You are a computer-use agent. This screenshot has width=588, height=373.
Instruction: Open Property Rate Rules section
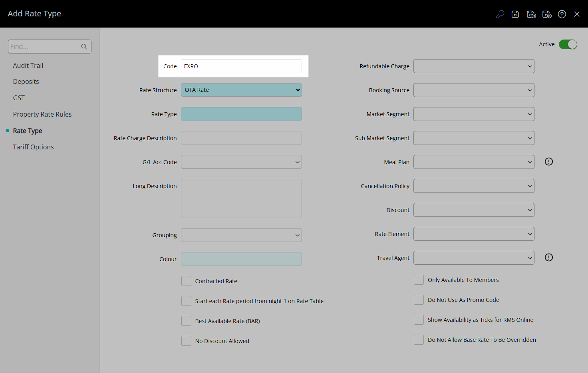(x=42, y=114)
